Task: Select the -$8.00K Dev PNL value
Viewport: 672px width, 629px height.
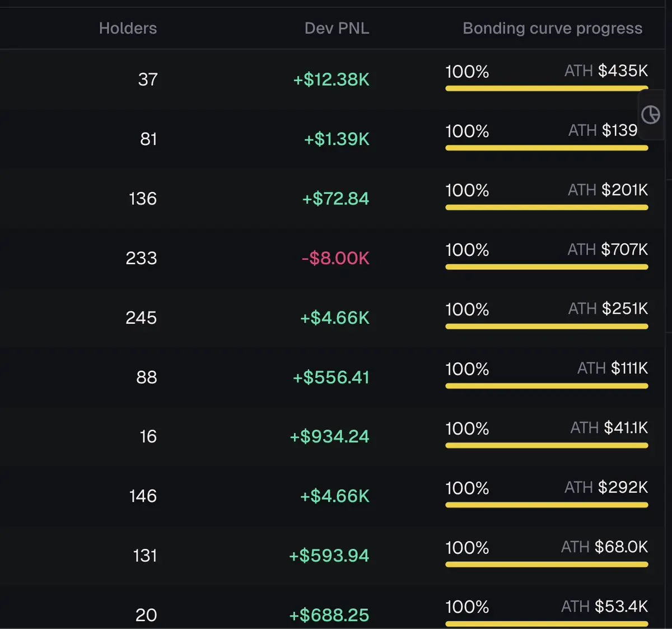Action: coord(335,258)
